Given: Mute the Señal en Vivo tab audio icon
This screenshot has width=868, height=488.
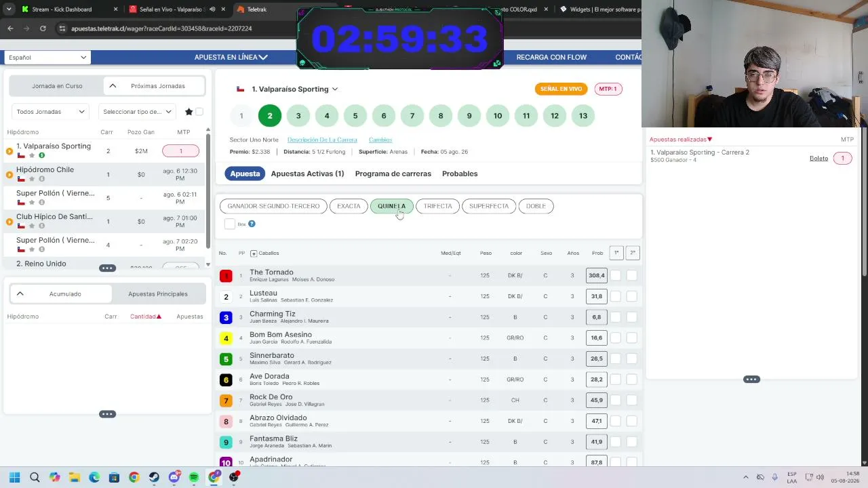Looking at the screenshot, I should click(x=212, y=9).
